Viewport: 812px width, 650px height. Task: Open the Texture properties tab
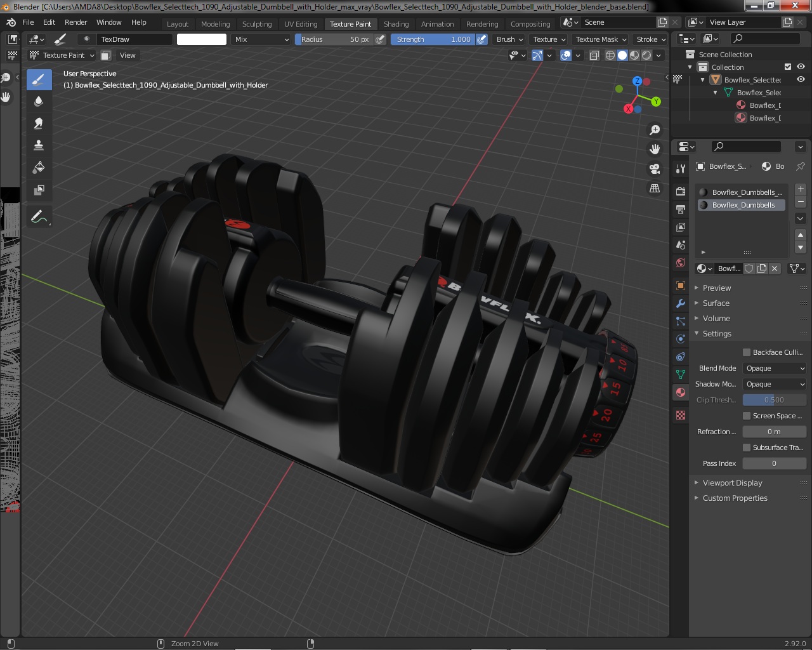point(681,415)
